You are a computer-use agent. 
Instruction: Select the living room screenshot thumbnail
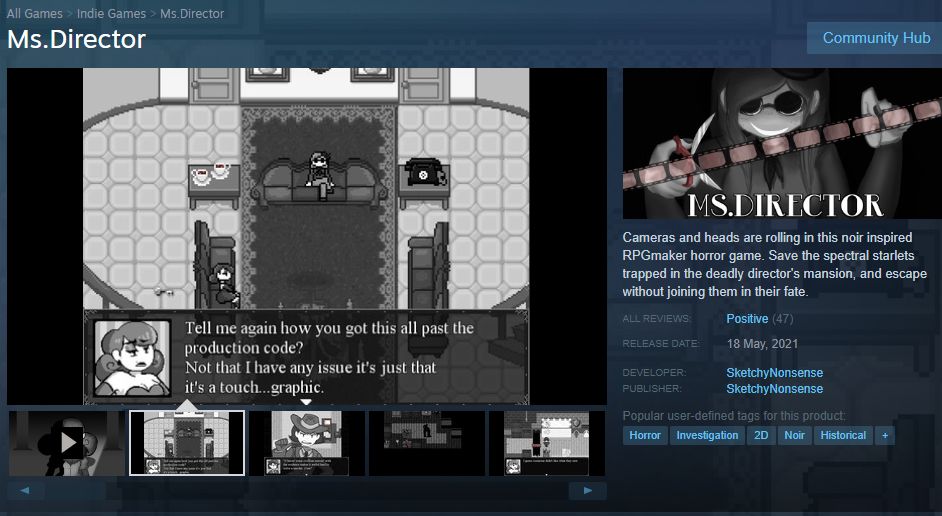(187, 443)
